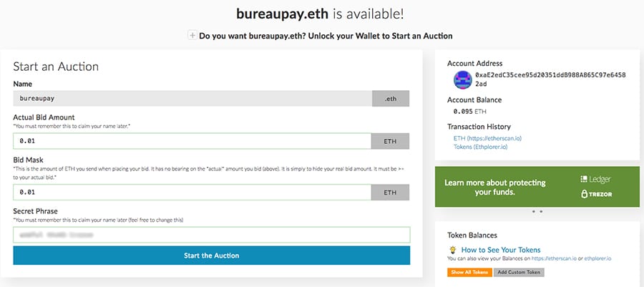Click the second carousel dot below banner
The height and width of the screenshot is (287, 644).
pyautogui.click(x=541, y=212)
